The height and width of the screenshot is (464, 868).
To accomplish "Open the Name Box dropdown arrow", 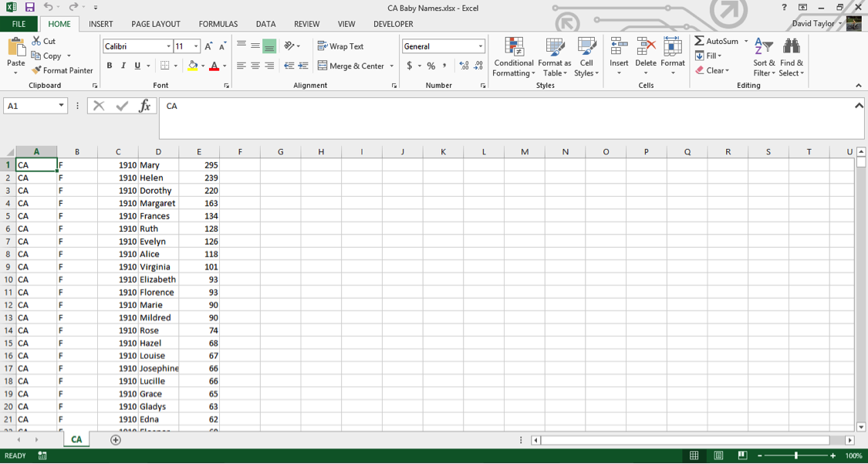I will (x=61, y=106).
